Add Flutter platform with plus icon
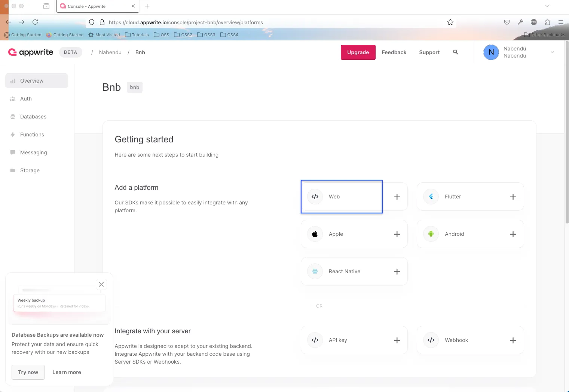 tap(513, 197)
